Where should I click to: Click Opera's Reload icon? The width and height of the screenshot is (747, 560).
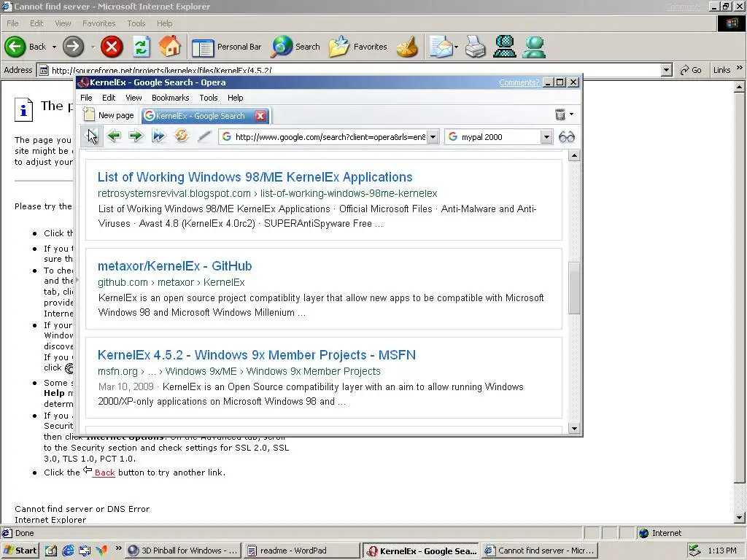click(x=181, y=136)
